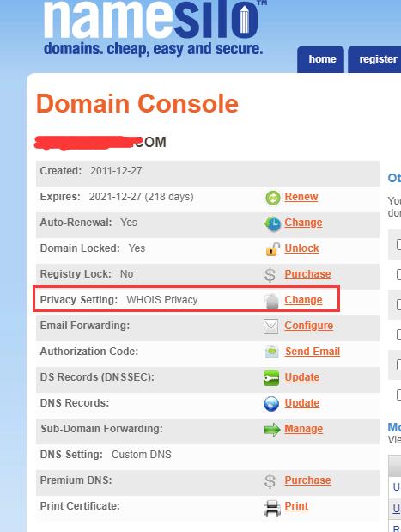Click the Privacy Setting icon beside Change
Screen dimensions: 401x532
pyautogui.click(x=271, y=301)
